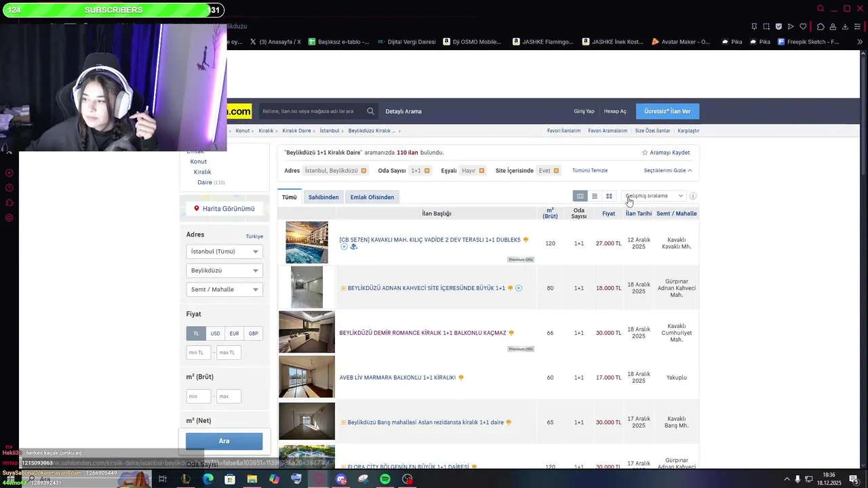Click the search magnifier in the site search box

pyautogui.click(x=370, y=111)
